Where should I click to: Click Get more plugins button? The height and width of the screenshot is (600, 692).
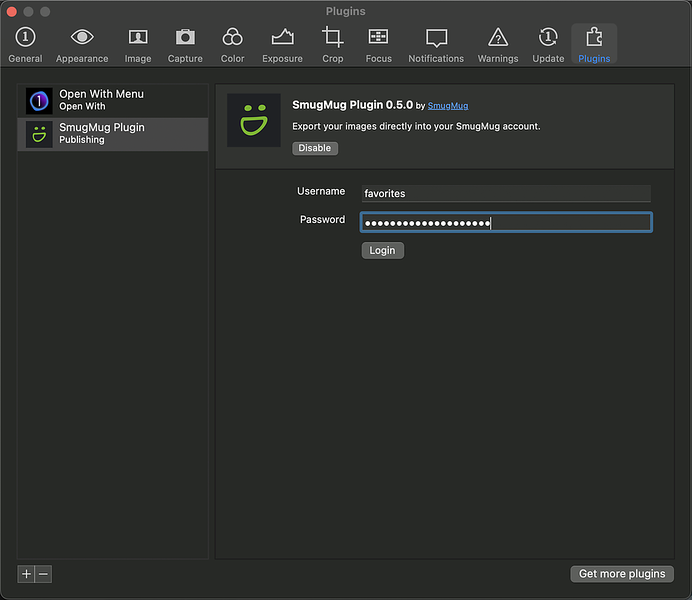pos(621,573)
